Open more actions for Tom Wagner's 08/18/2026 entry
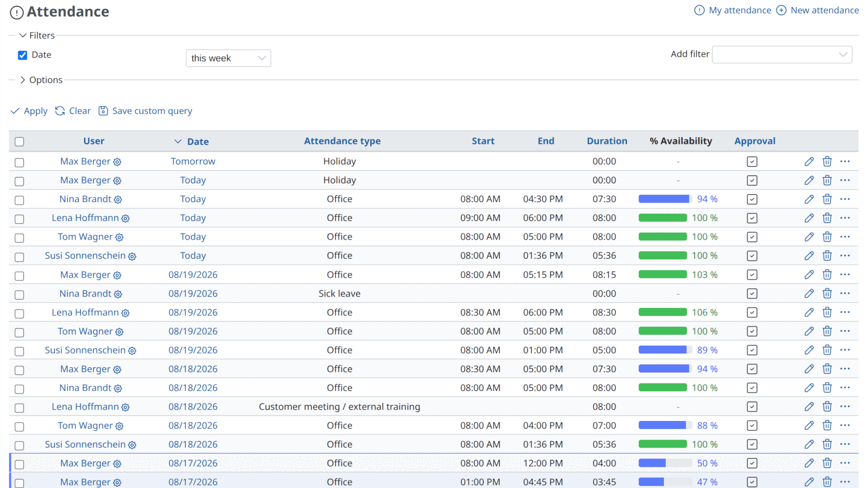 (x=845, y=425)
